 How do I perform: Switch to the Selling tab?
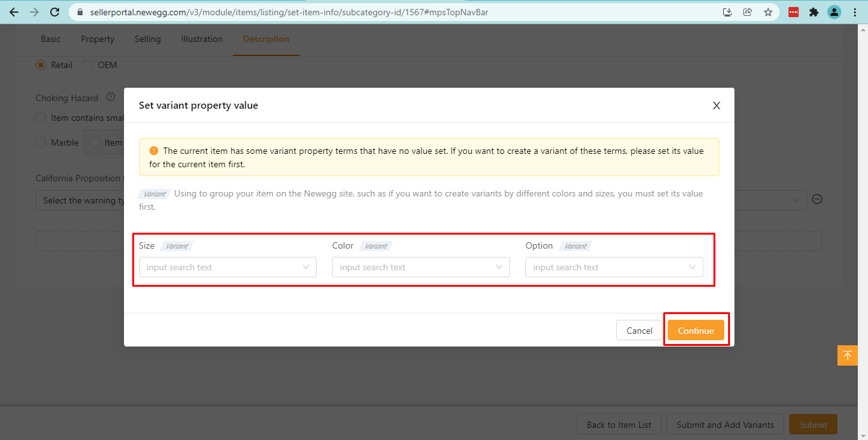[x=148, y=39]
